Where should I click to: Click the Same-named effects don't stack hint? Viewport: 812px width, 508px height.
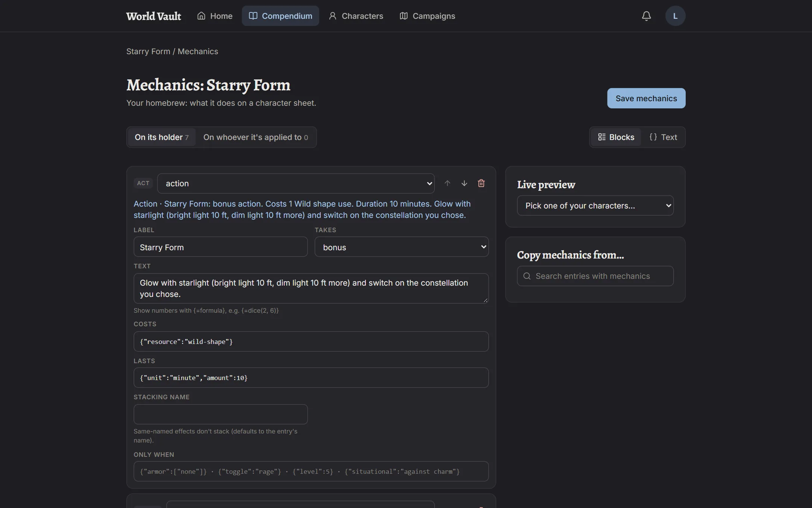click(215, 436)
